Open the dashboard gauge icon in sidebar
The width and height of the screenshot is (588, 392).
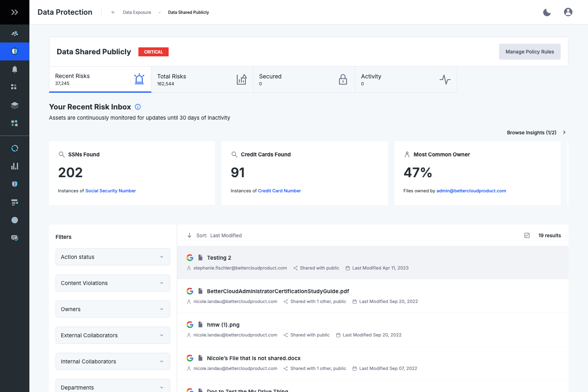[x=15, y=33]
